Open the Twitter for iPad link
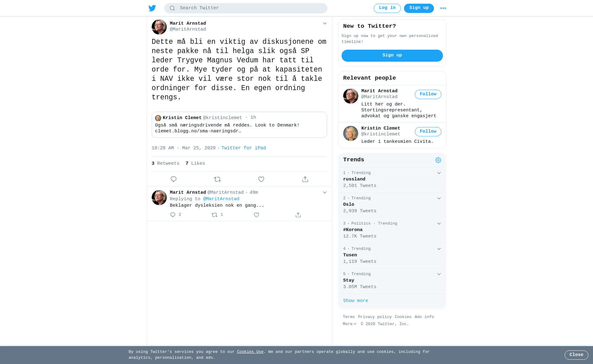593x364 pixels. click(244, 148)
